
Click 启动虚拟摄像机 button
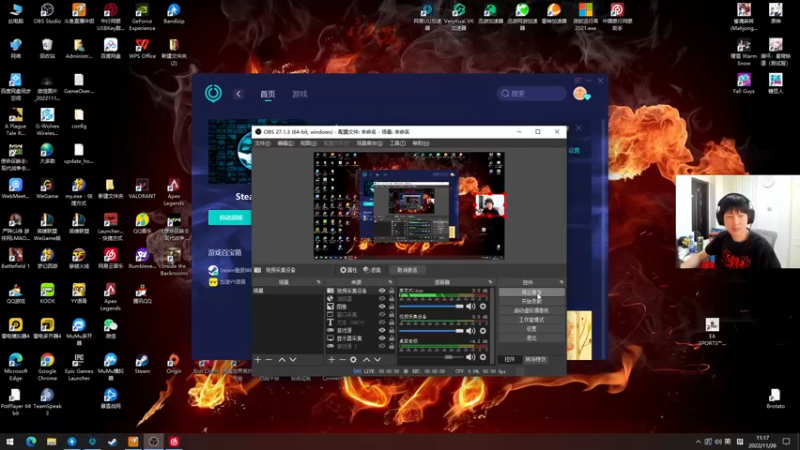(x=532, y=311)
